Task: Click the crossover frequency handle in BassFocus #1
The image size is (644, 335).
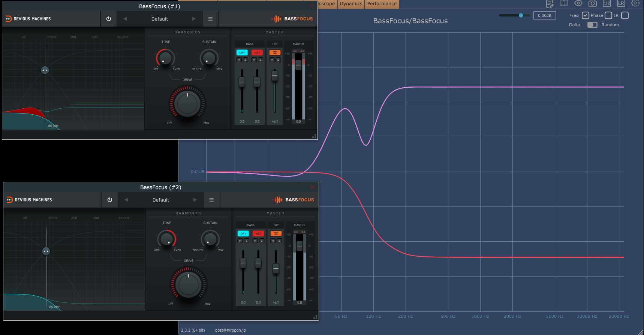Action: point(45,70)
